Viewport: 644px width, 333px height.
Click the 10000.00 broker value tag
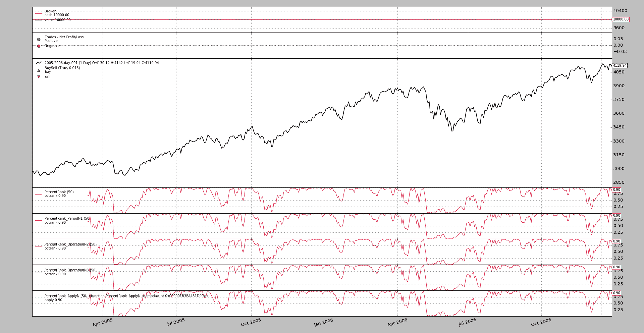click(x=621, y=19)
